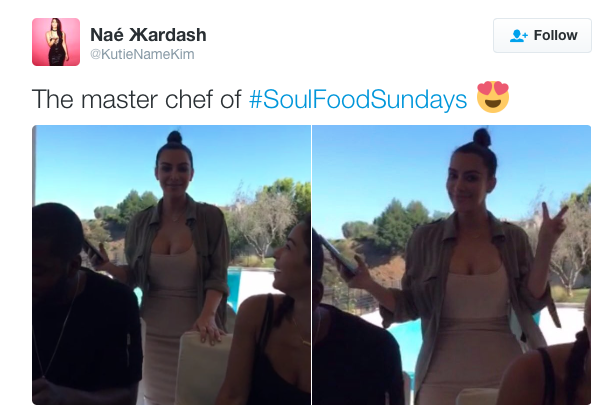Click the Follow button

[x=542, y=35]
